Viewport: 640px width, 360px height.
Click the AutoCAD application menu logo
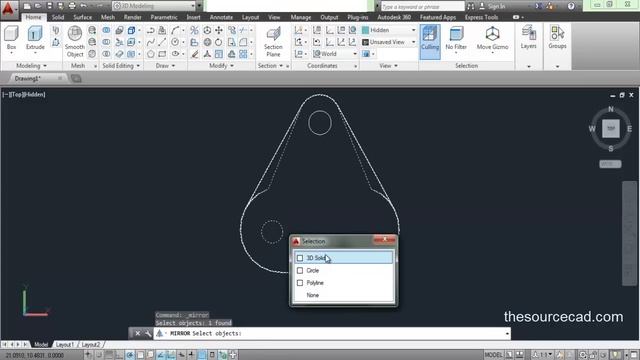[x=8, y=9]
